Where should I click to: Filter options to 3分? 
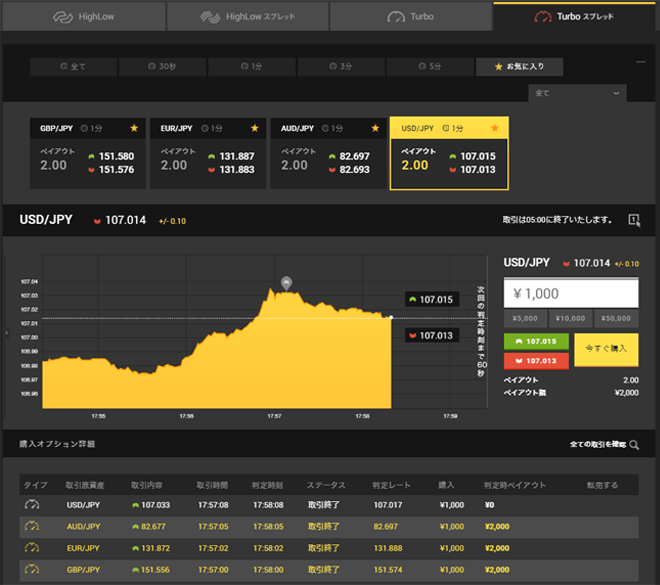(x=341, y=66)
